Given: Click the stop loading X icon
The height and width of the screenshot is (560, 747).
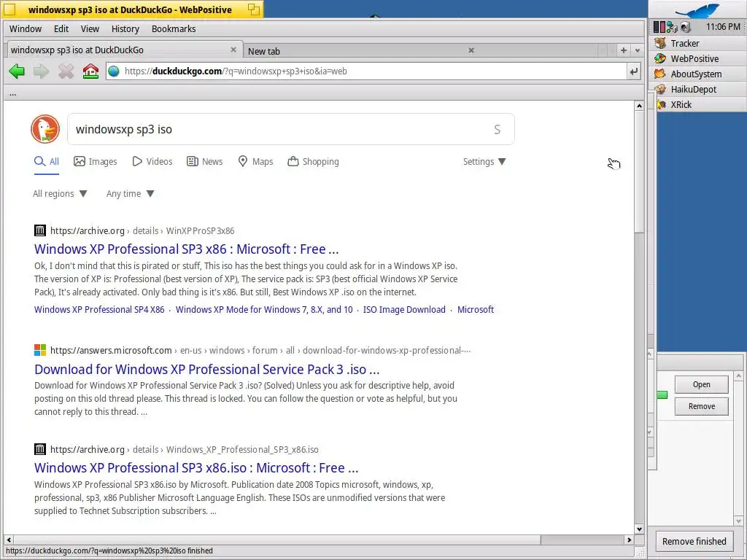Looking at the screenshot, I should click(x=66, y=71).
